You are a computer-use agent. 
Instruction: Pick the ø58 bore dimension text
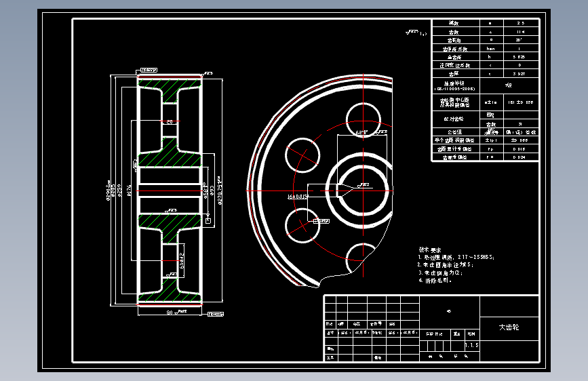(205, 190)
